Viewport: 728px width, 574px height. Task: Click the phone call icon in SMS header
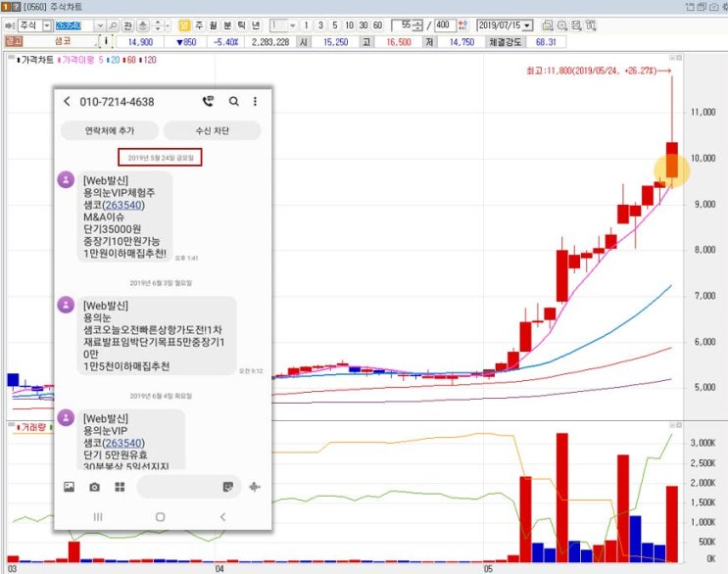(x=208, y=101)
